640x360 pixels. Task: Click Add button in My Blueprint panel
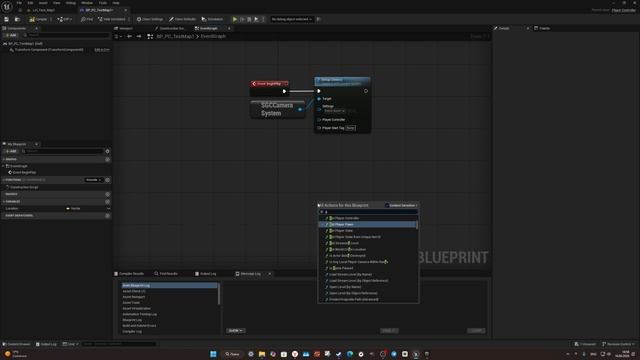tap(11, 151)
